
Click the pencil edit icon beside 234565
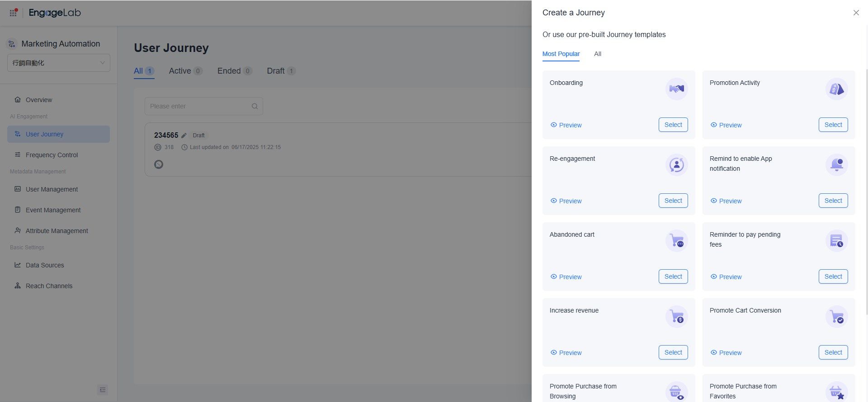coord(184,135)
